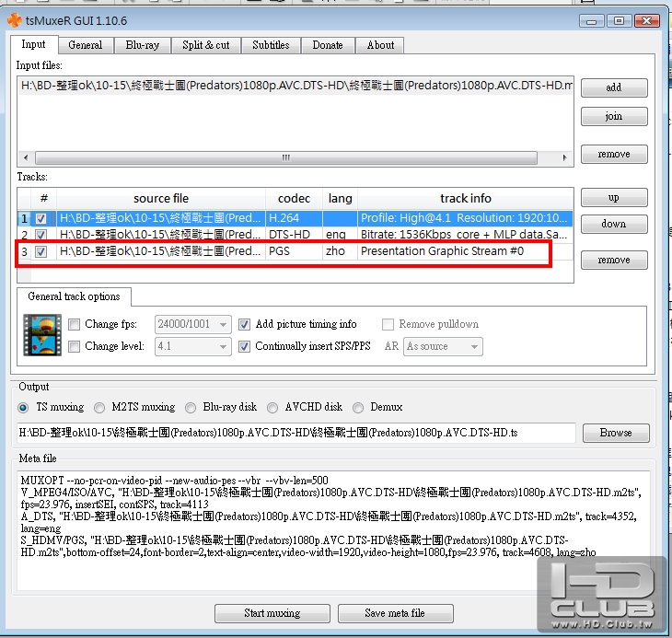
Task: Move the track down
Action: 614,224
